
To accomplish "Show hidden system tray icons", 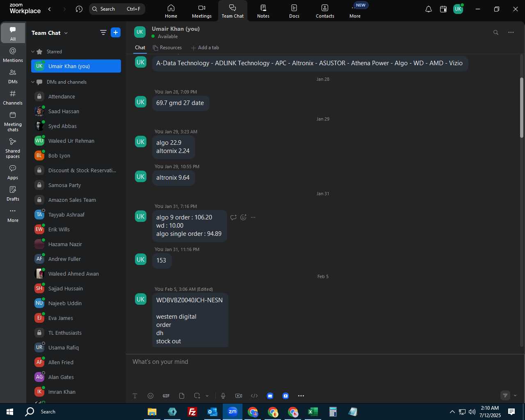I will coord(452,412).
